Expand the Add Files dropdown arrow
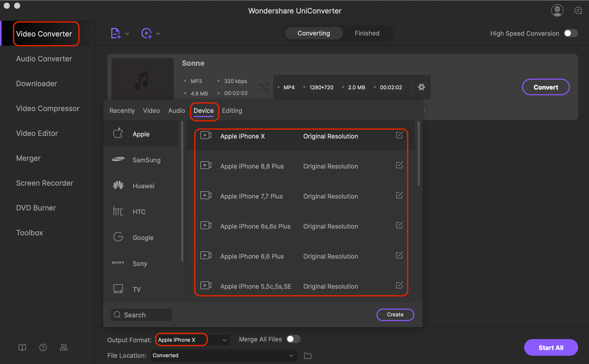Viewport: 589px width, 364px height. coord(126,34)
